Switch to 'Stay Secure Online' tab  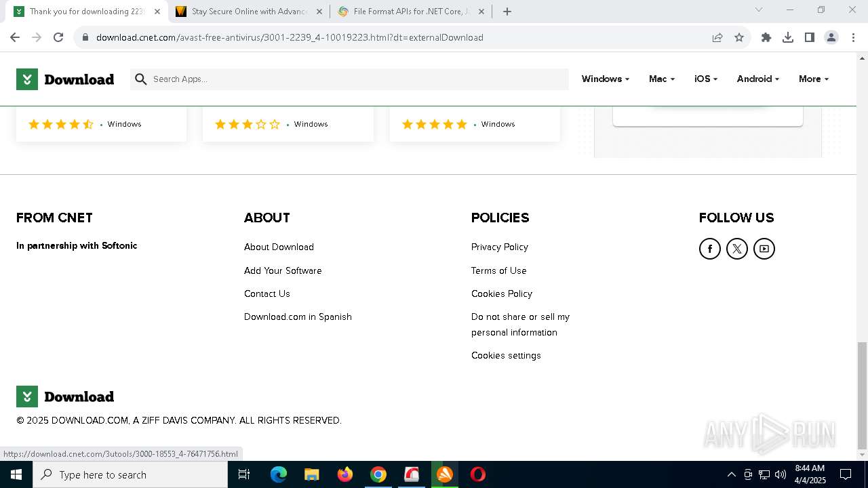tap(250, 12)
